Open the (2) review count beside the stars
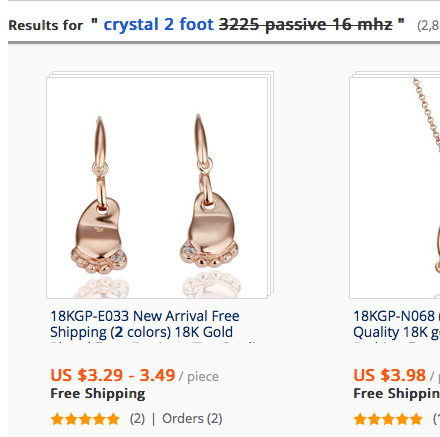 137,419
